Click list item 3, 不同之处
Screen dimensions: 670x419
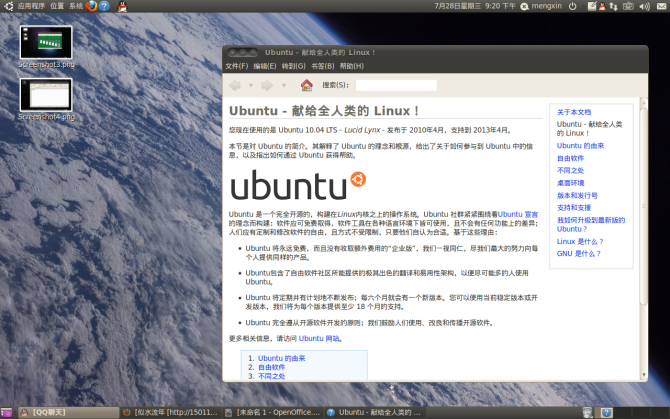coord(271,376)
